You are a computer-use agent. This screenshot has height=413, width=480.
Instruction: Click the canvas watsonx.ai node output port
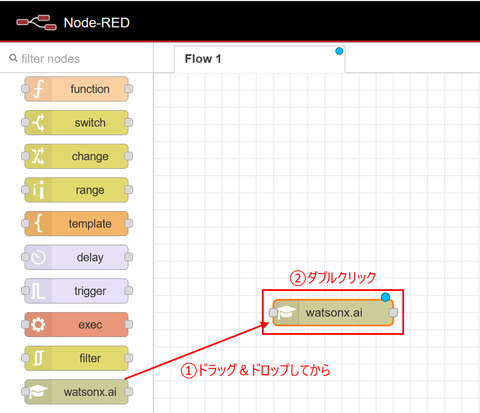(393, 313)
